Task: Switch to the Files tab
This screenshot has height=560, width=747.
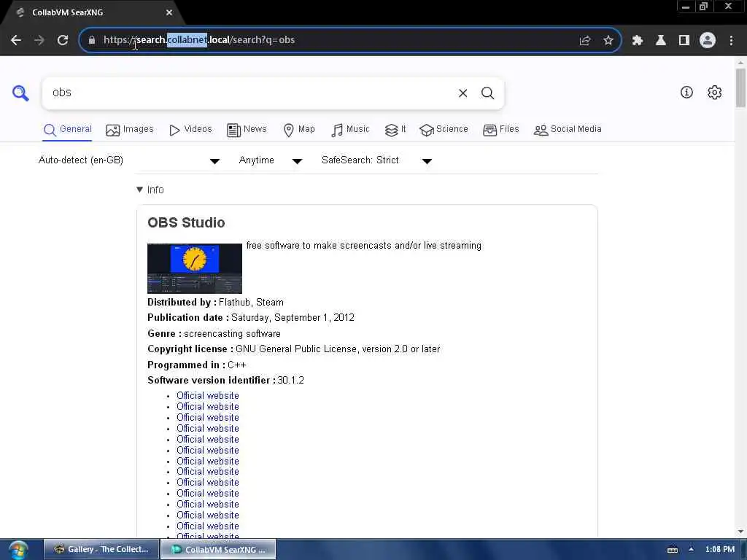Action: coord(500,130)
